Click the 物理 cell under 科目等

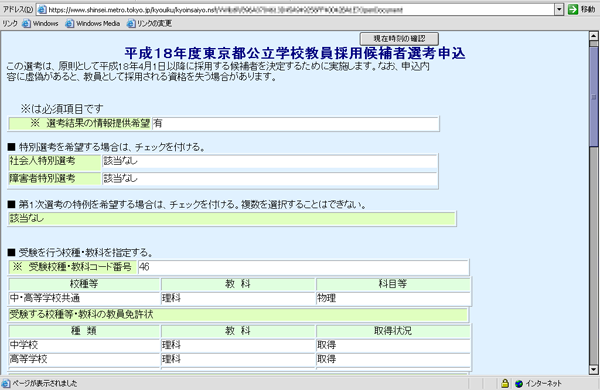(x=393, y=298)
